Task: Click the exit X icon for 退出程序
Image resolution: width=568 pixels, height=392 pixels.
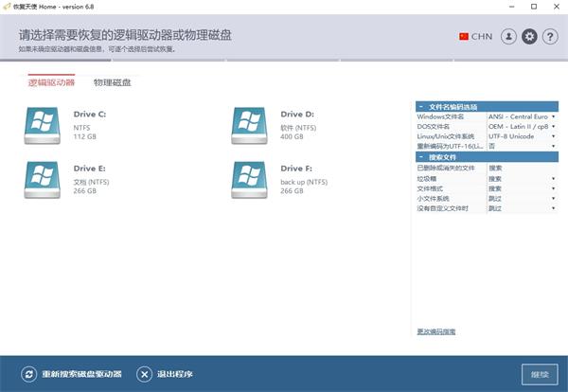Action: (144, 374)
